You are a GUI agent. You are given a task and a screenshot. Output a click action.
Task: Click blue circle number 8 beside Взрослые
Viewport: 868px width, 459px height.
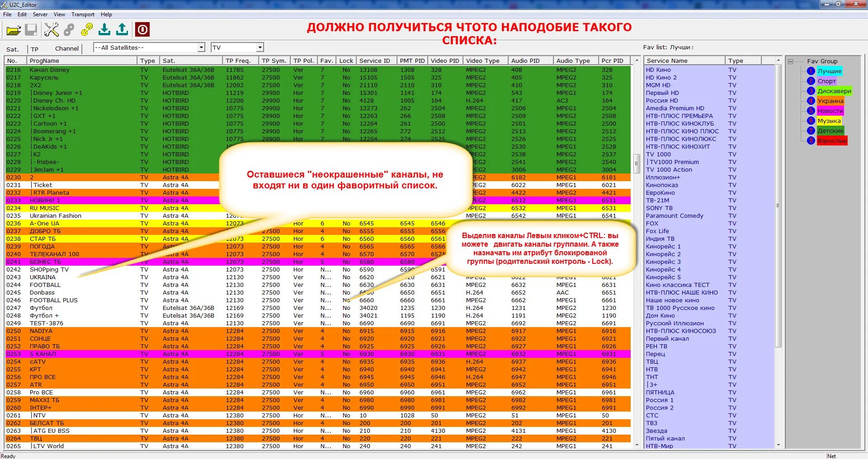(x=811, y=141)
